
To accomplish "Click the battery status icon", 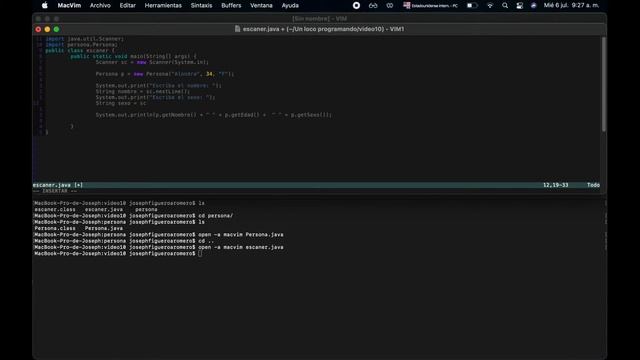I will coord(472,5).
